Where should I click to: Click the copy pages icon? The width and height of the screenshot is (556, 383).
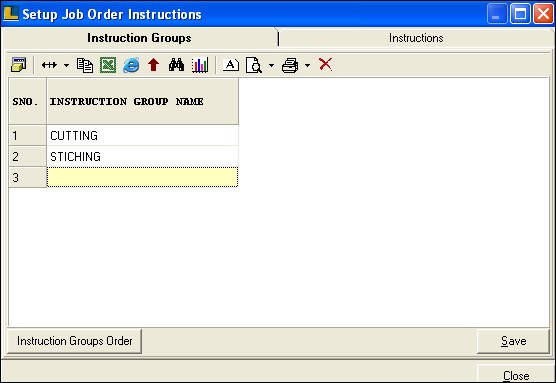(85, 65)
